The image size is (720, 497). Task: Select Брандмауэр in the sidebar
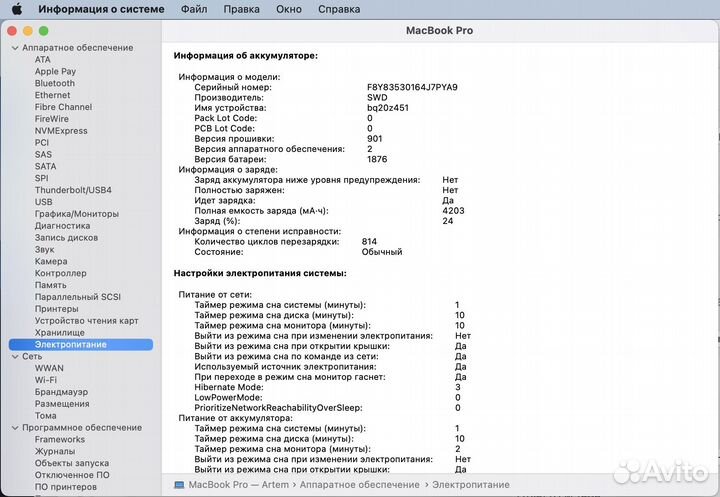(x=62, y=392)
